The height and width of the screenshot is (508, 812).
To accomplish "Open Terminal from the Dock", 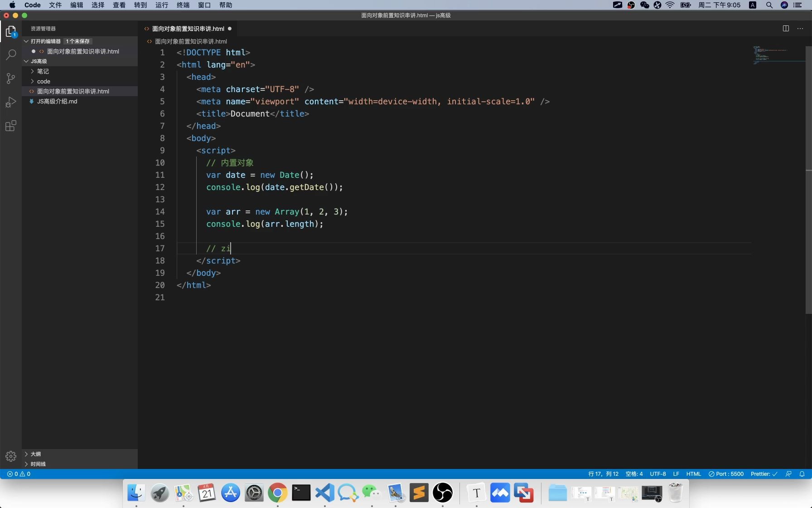I will [301, 493].
